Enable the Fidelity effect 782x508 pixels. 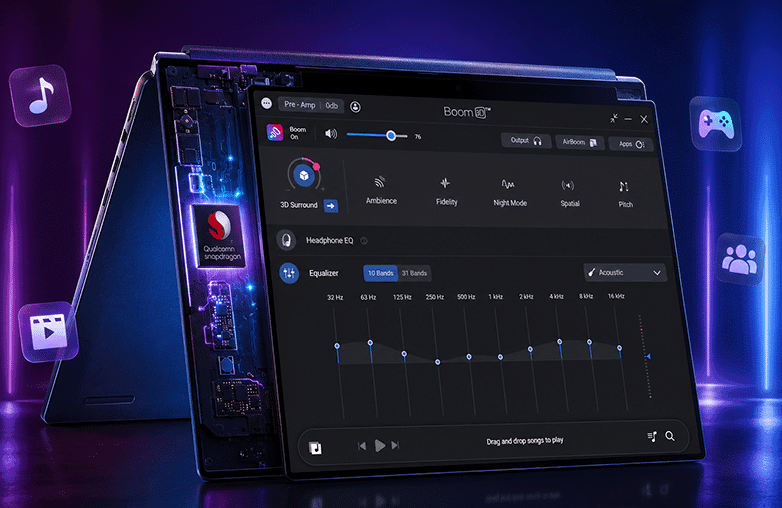pyautogui.click(x=446, y=191)
